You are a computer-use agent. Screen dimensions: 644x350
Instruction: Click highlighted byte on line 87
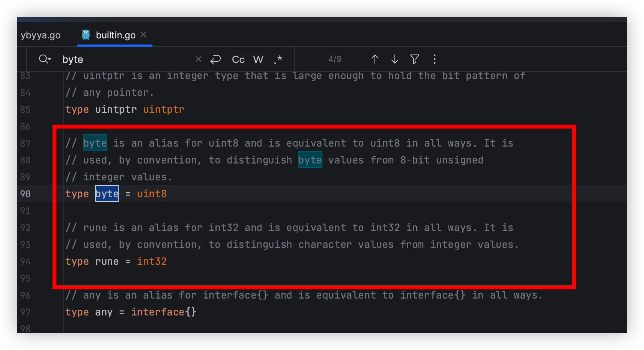tap(95, 143)
